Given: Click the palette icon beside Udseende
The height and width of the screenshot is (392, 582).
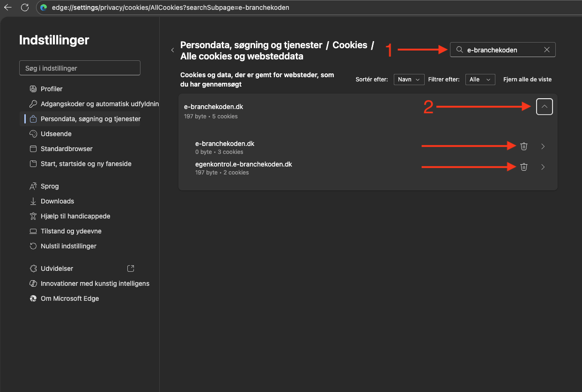Looking at the screenshot, I should coord(33,134).
